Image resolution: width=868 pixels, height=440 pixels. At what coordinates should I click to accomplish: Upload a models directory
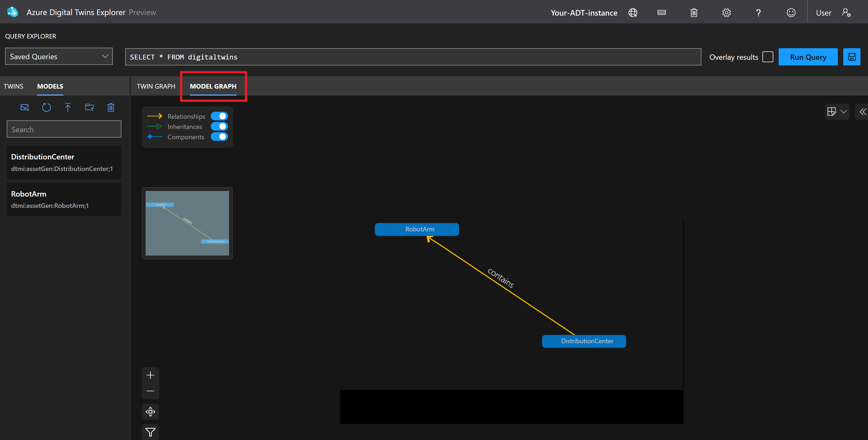(x=89, y=107)
